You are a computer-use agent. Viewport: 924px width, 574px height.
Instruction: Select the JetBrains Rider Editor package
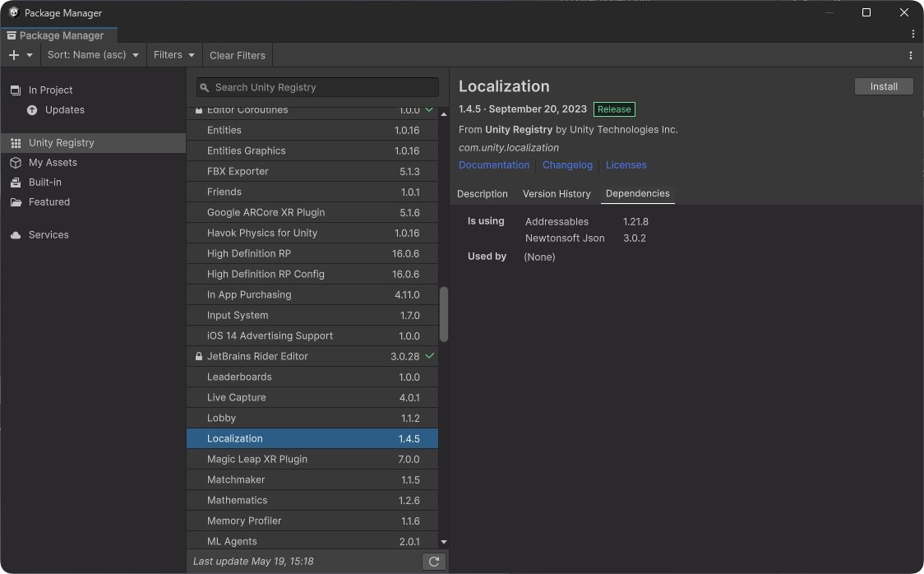pyautogui.click(x=312, y=357)
